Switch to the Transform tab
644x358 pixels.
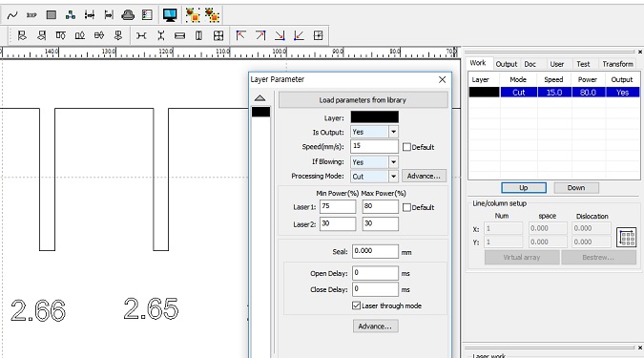click(617, 64)
